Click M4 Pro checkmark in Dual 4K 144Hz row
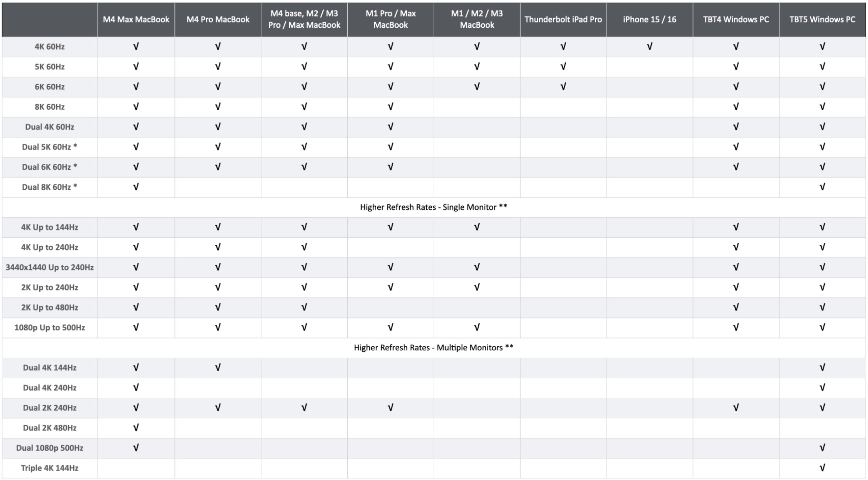Viewport: 868px width, 480px height. (x=218, y=367)
